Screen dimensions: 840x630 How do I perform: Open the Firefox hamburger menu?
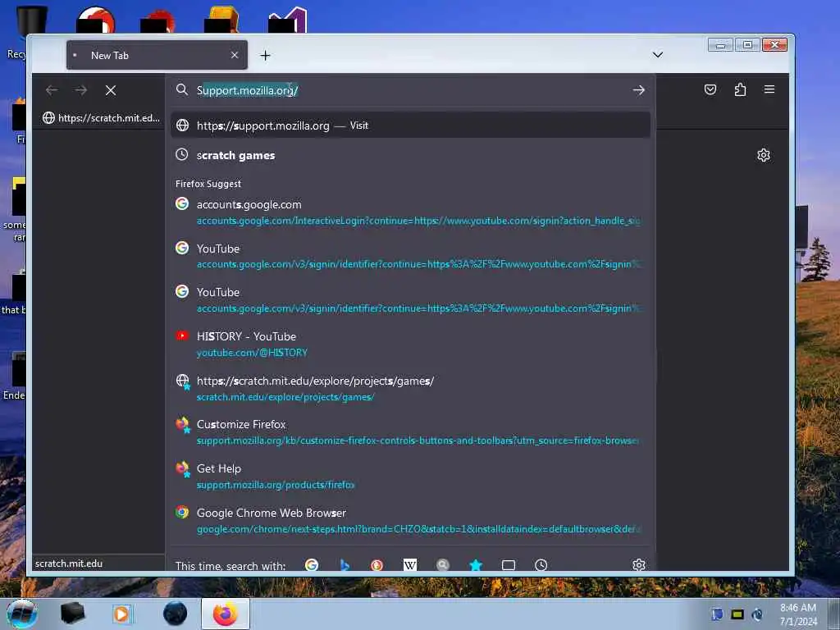[x=769, y=89]
